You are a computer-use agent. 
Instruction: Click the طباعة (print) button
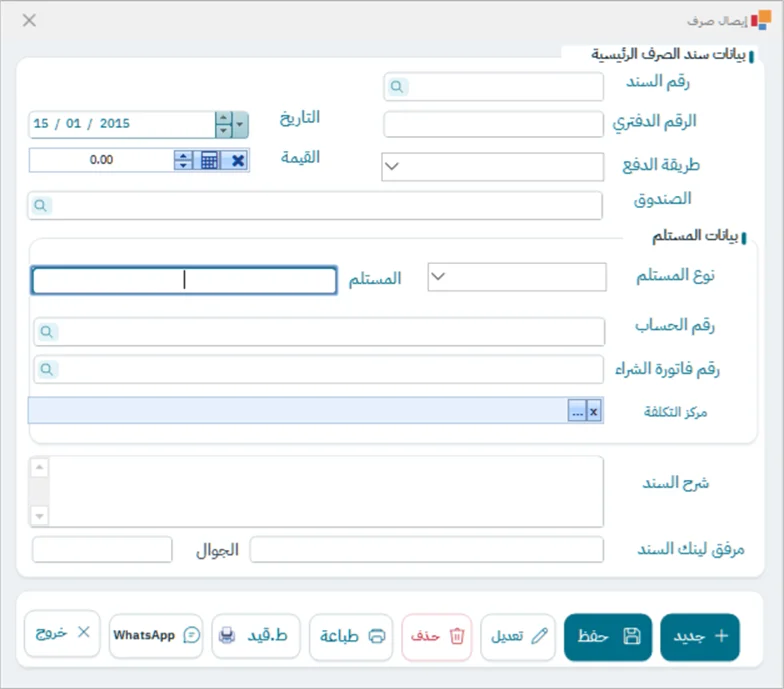pos(351,637)
